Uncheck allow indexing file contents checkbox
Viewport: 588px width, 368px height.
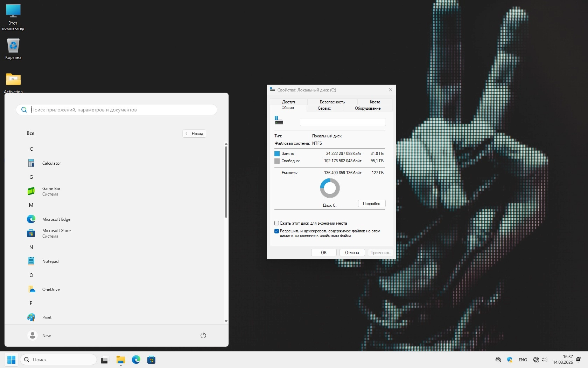click(277, 231)
